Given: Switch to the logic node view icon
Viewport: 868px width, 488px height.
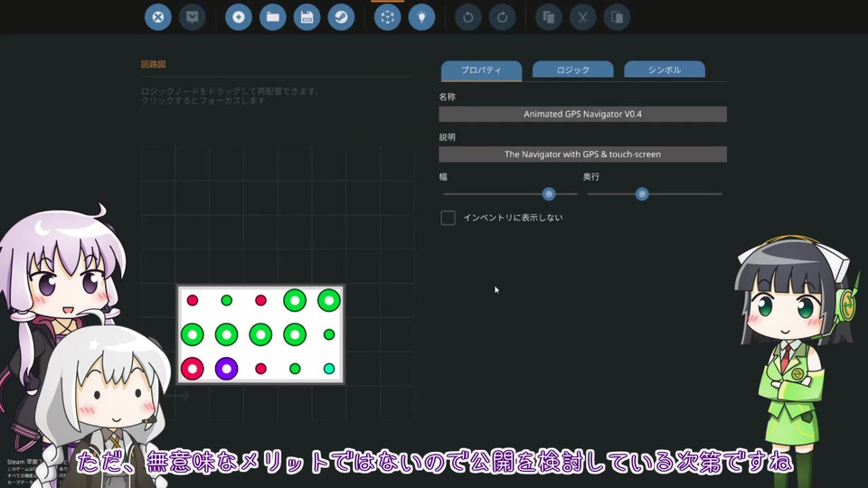Looking at the screenshot, I should [388, 17].
